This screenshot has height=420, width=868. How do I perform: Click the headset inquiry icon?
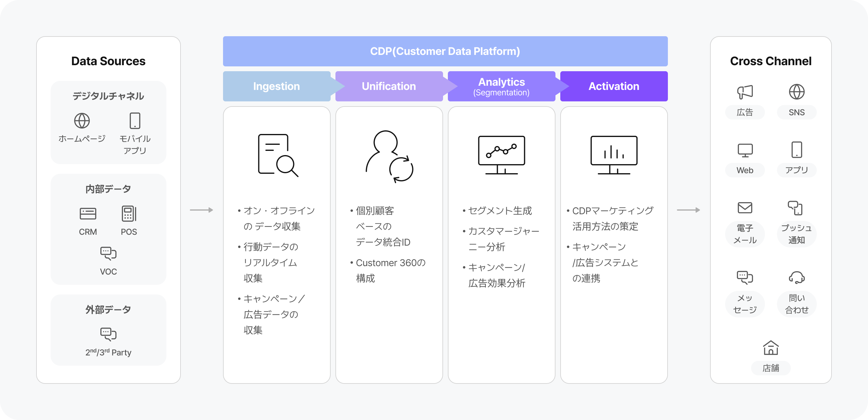tap(797, 278)
